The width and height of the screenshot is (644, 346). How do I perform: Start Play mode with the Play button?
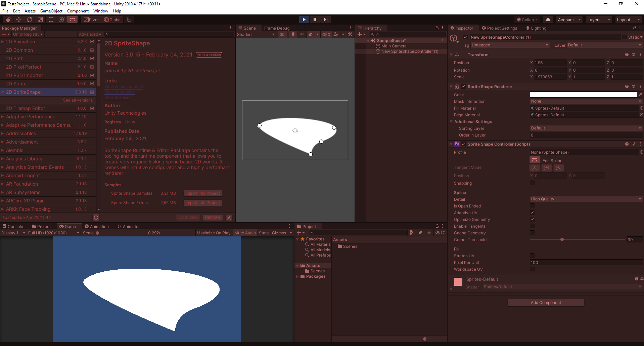(x=304, y=20)
